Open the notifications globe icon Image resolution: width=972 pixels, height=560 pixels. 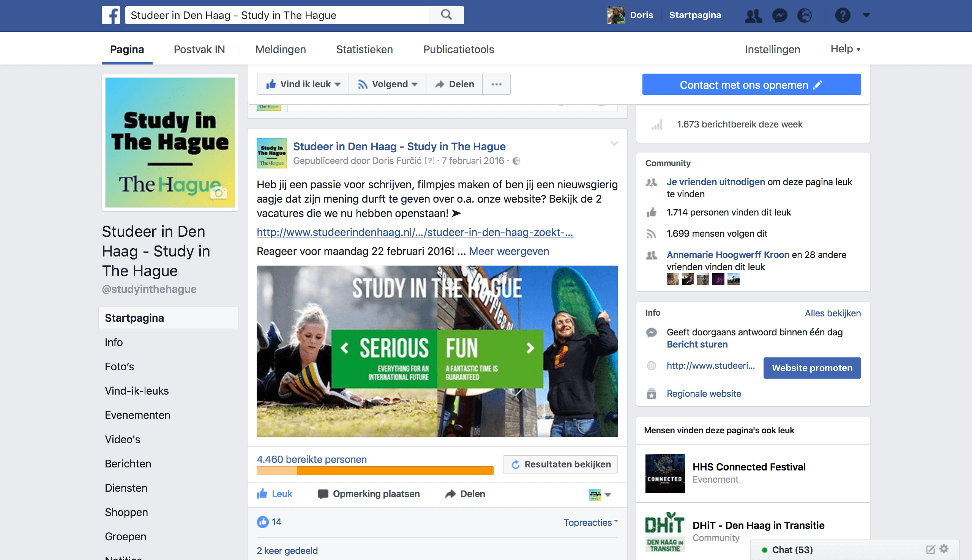pyautogui.click(x=805, y=16)
